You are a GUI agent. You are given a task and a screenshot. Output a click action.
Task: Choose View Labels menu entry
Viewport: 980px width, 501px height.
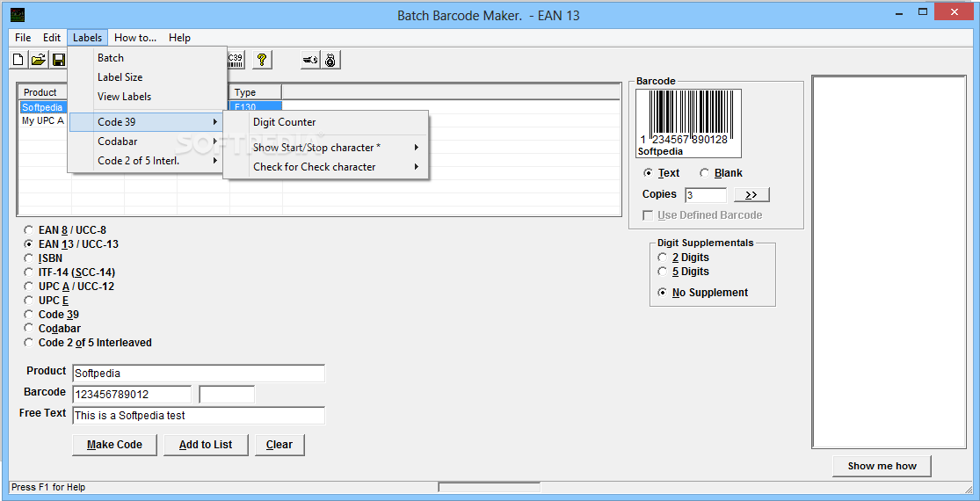point(147,96)
